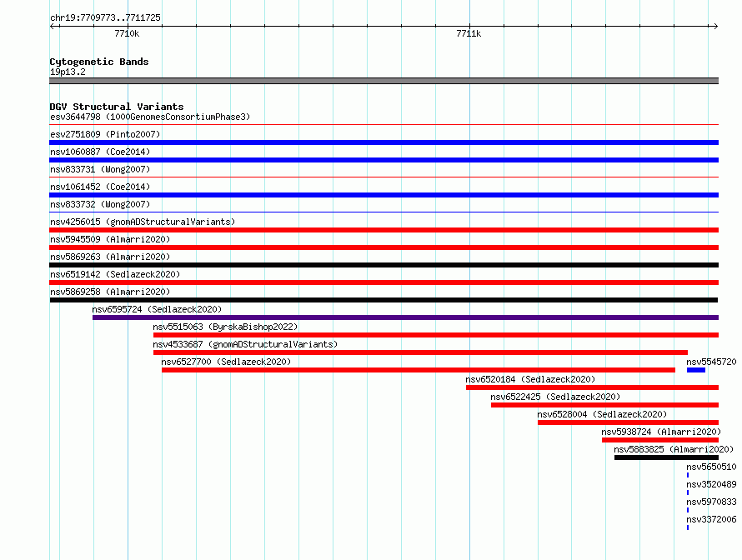742x560 pixels.
Task: Click the black bar of nsv5883825
Action: coord(666,457)
